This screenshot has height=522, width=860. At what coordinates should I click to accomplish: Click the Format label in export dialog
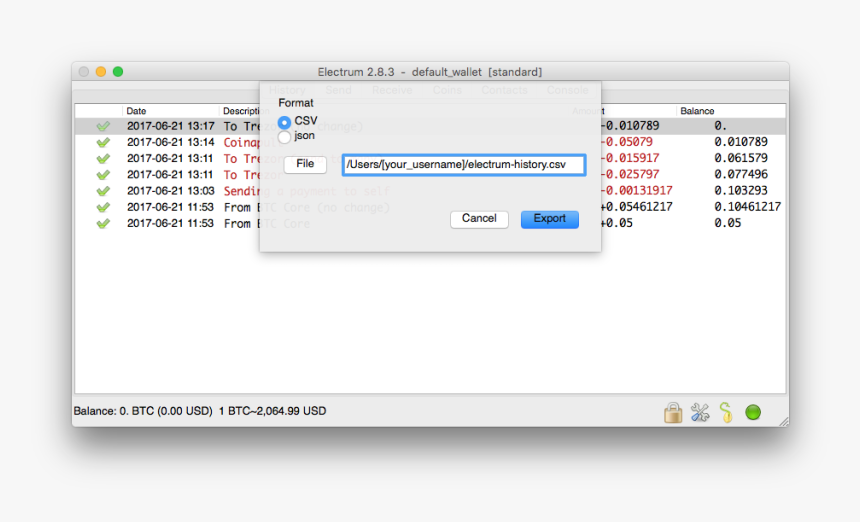[296, 103]
